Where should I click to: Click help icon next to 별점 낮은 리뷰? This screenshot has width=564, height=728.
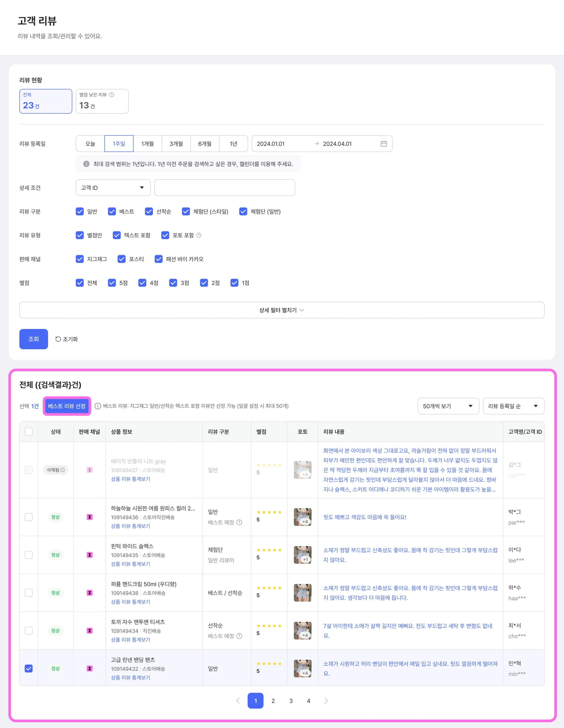pyautogui.click(x=112, y=95)
